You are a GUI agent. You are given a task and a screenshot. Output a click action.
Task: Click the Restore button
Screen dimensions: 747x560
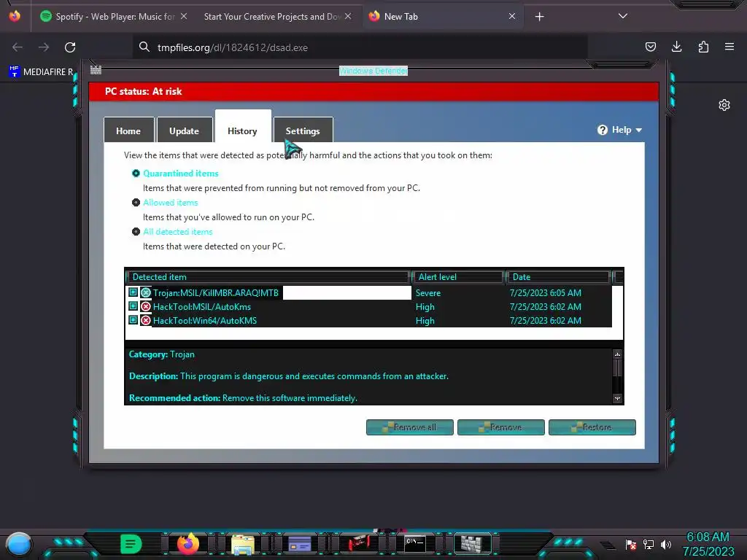coord(592,427)
